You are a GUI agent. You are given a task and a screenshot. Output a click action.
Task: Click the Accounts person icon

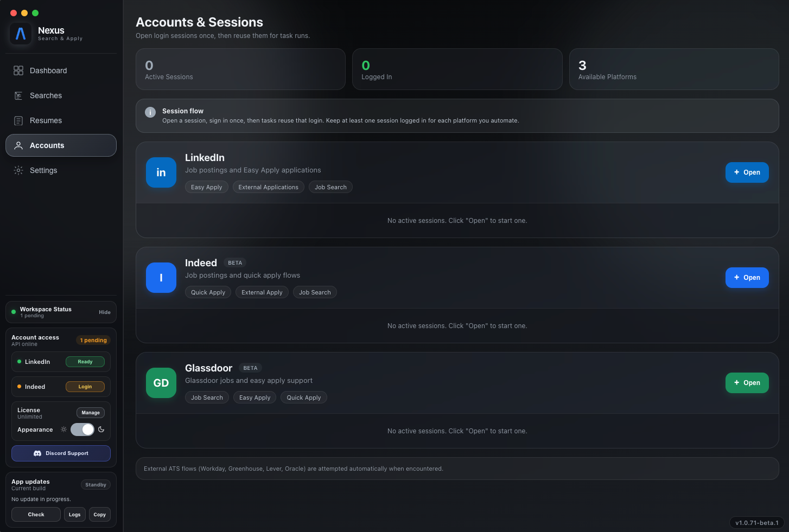pyautogui.click(x=18, y=145)
